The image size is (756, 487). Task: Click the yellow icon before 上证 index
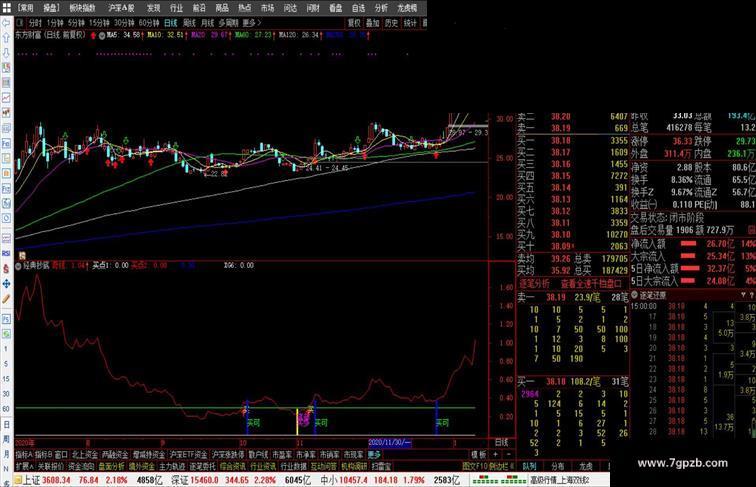click(18, 480)
